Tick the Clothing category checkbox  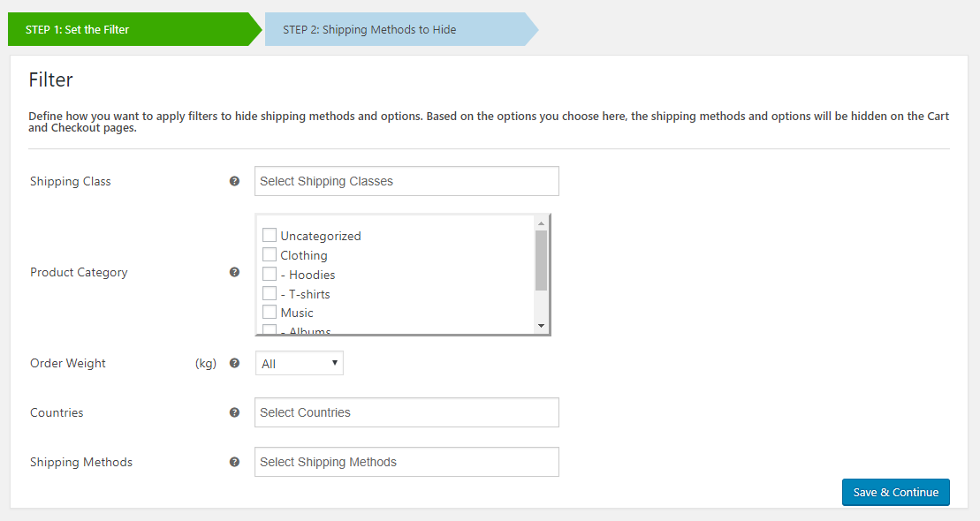270,254
